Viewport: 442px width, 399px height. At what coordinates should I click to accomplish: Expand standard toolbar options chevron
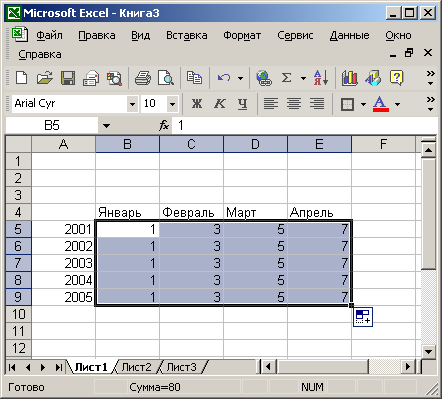[x=431, y=78]
